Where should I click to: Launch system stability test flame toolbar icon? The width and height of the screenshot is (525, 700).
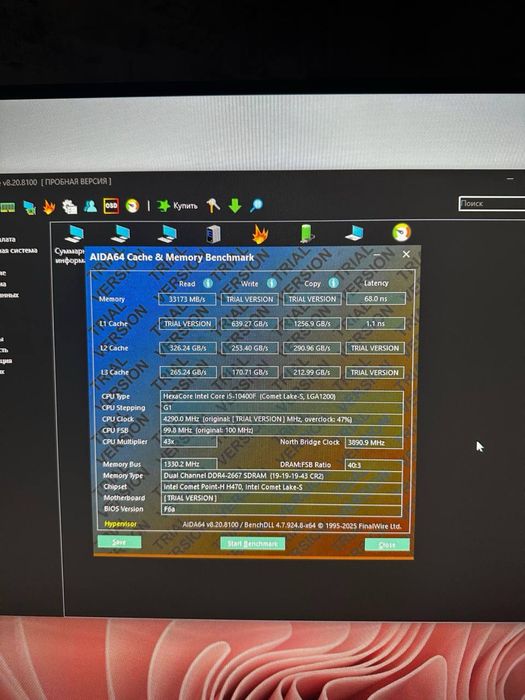click(49, 207)
